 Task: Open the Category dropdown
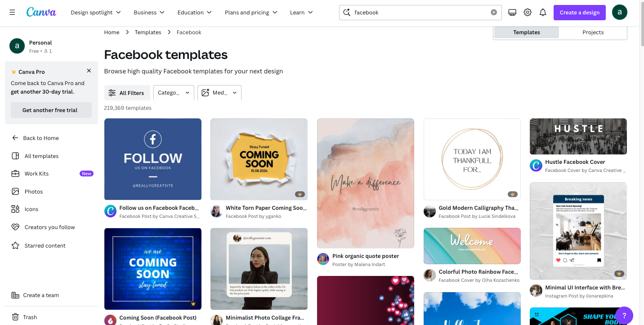click(174, 92)
